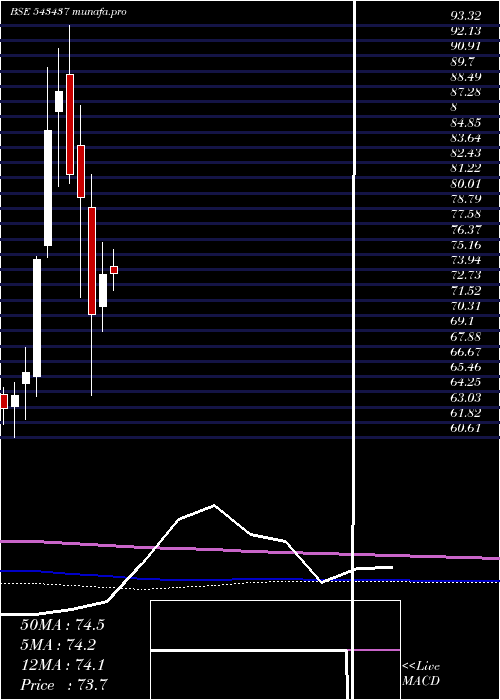Click the 60.61 price axis label
Image resolution: width=500 pixels, height=700 pixels.
tap(466, 428)
